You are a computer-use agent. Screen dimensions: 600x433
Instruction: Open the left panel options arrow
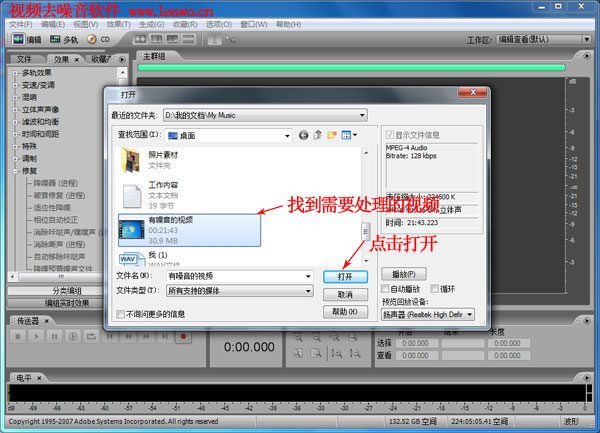click(122, 59)
